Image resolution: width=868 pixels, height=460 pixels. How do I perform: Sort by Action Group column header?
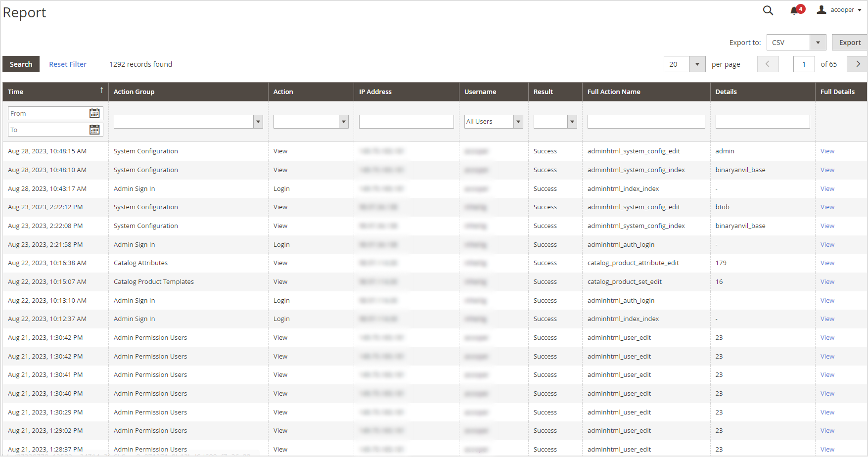pyautogui.click(x=134, y=92)
